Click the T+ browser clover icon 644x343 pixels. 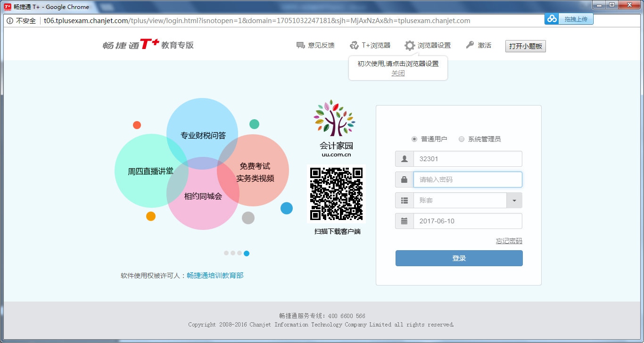354,45
